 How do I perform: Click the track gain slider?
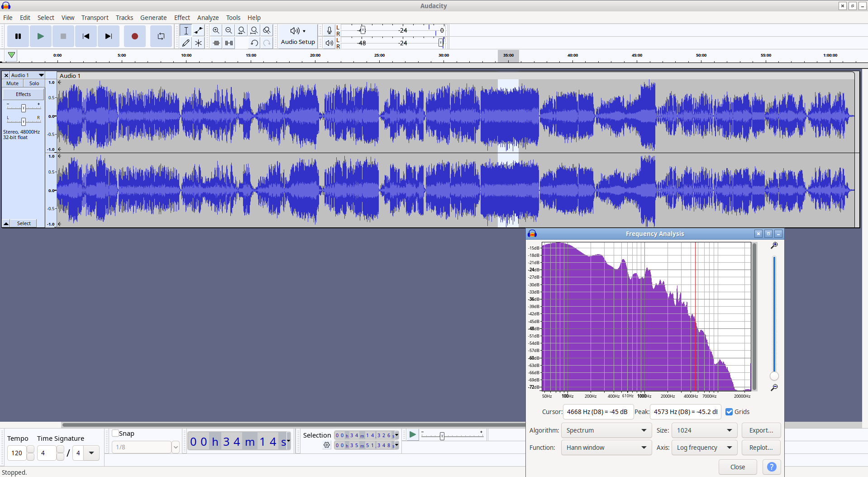[x=24, y=108]
